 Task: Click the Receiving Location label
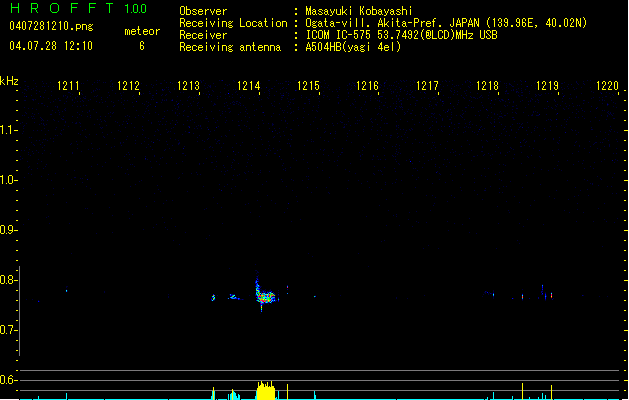click(x=233, y=23)
